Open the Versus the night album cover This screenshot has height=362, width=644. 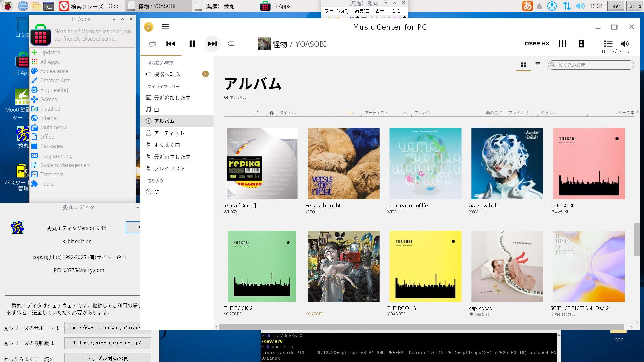click(x=343, y=164)
